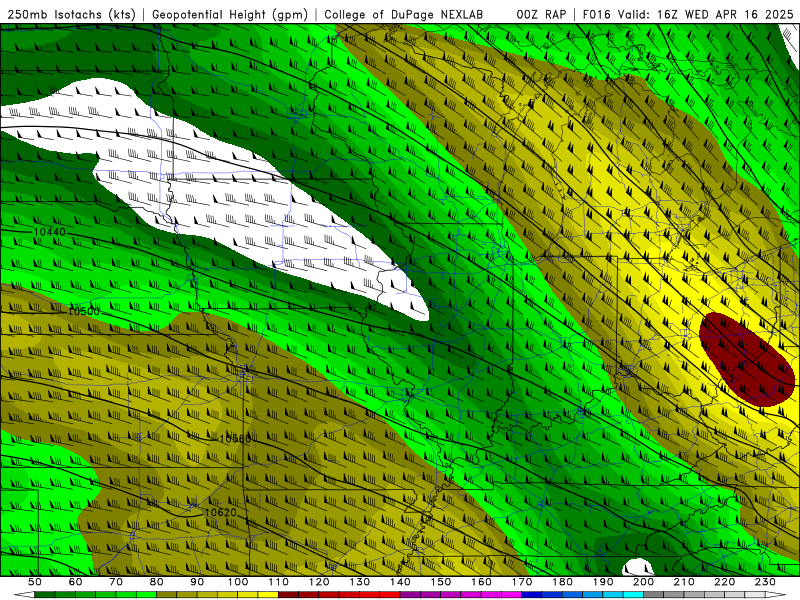Click the small white patch at map bottom
Screen dimensions: 800x600
click(x=638, y=567)
